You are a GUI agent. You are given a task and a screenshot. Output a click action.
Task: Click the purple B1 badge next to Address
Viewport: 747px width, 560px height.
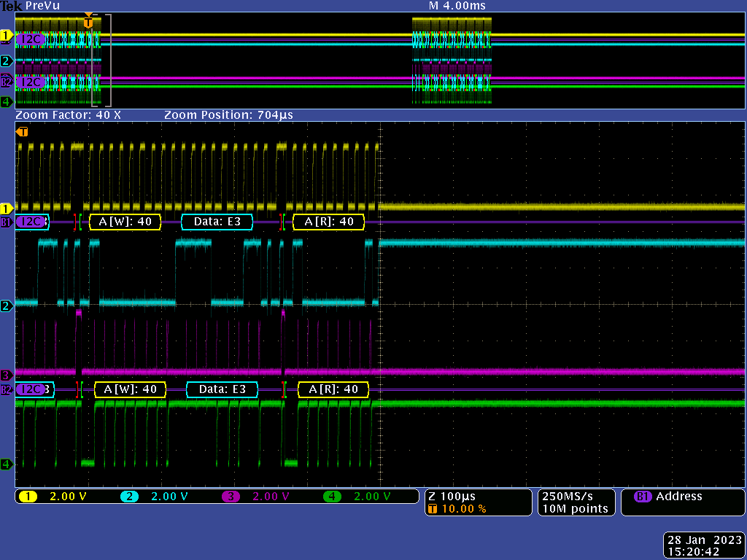click(x=643, y=497)
